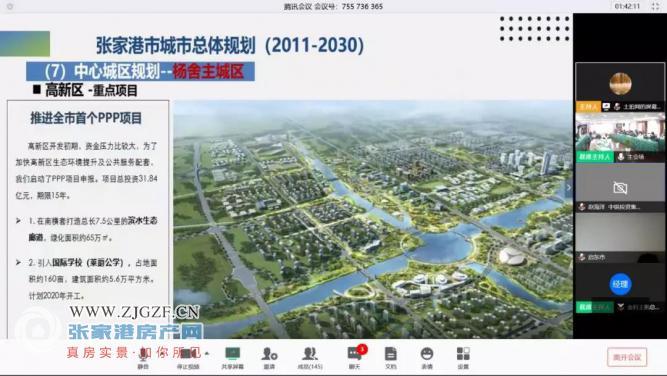
Task: Click the meeting timer 01:42:11
Action: click(x=627, y=6)
